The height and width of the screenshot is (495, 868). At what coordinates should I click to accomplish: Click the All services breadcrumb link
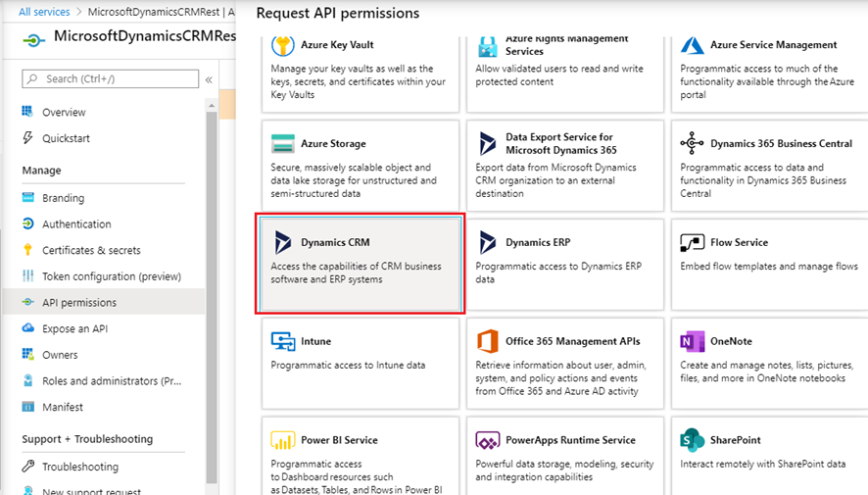44,12
